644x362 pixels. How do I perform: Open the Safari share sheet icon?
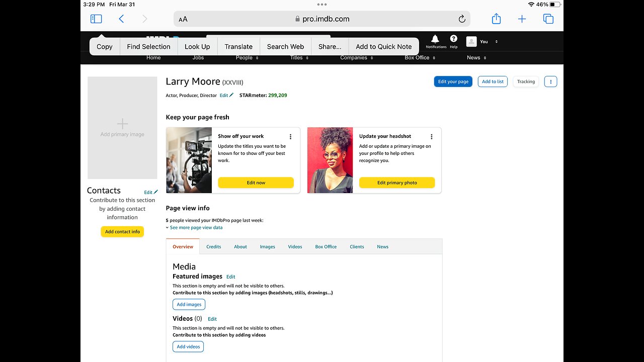[496, 19]
